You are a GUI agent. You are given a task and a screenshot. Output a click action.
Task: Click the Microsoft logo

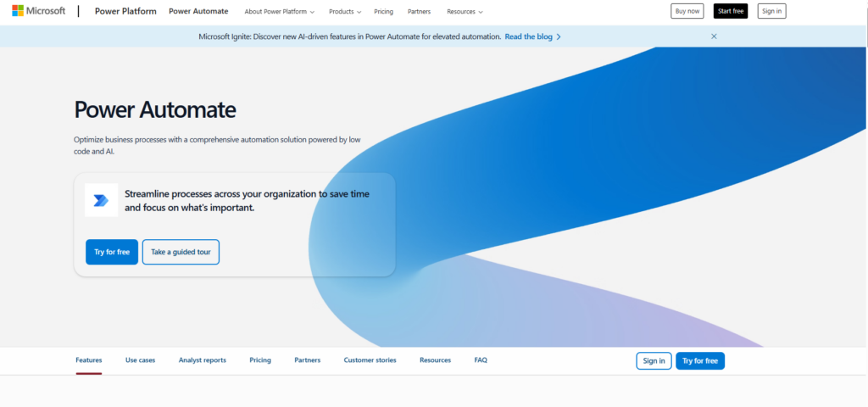point(39,10)
